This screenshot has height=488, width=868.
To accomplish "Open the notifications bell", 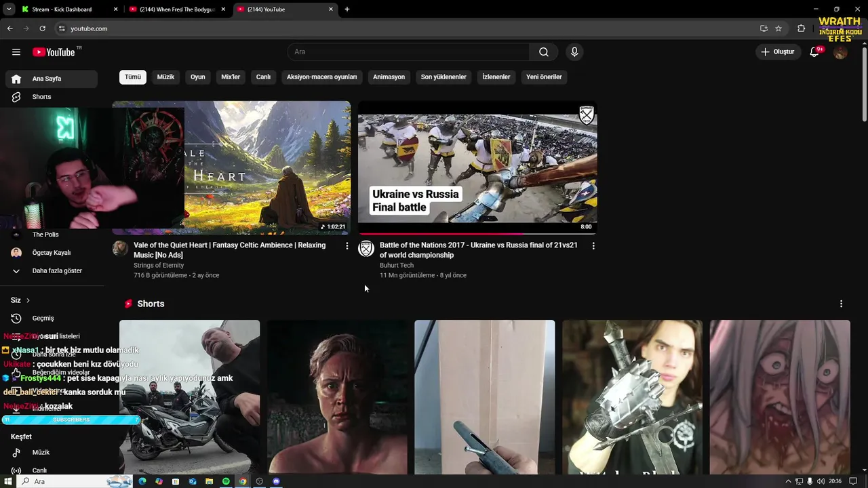I will click(815, 52).
